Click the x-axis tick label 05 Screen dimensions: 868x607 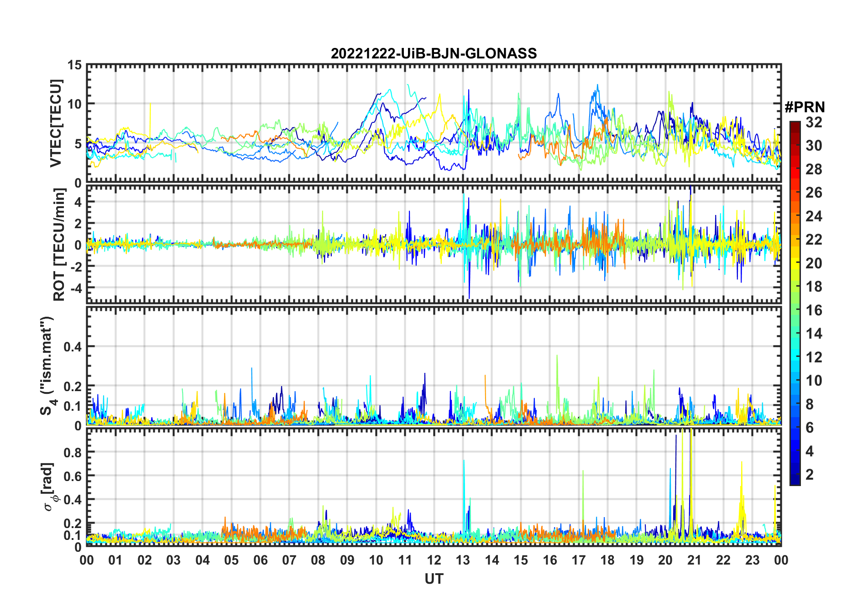click(231, 560)
